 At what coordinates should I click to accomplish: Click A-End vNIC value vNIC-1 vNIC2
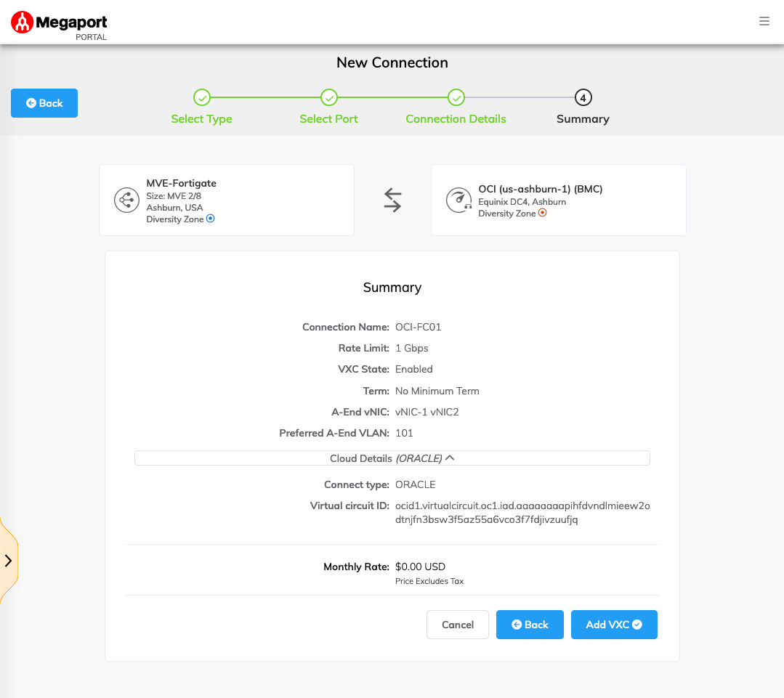427,412
